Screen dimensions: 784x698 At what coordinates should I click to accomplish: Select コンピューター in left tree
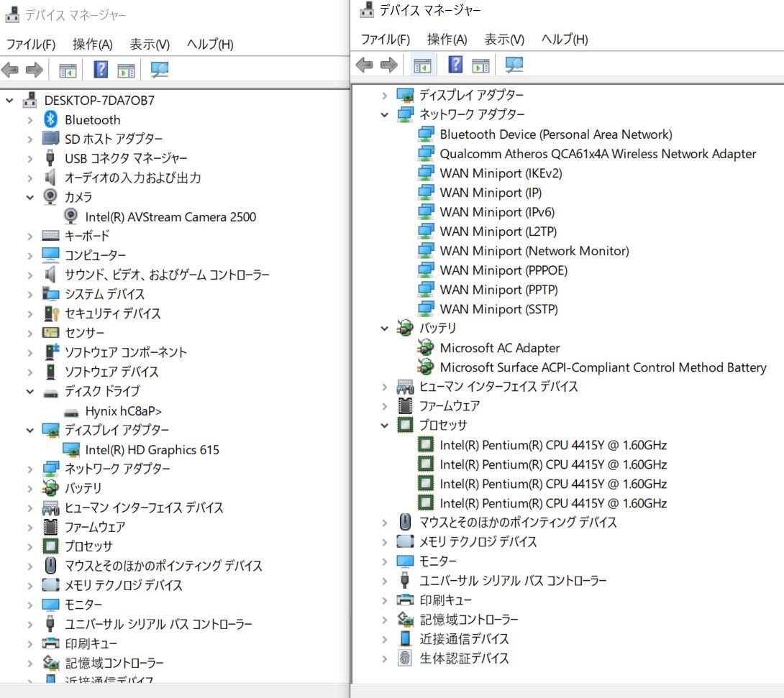[95, 254]
